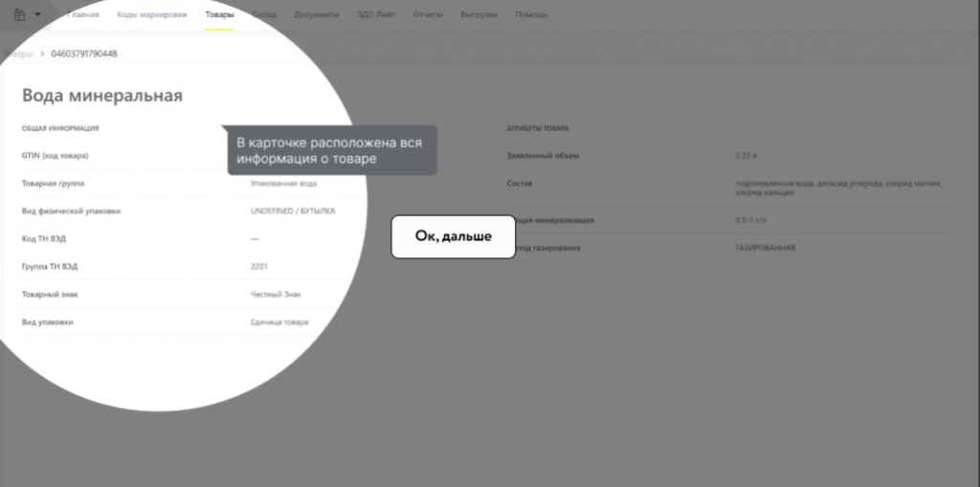This screenshot has width=980, height=487.
Task: Click the ОБЩАЯ ИНФОРМАЦИЯ section label
Action: click(60, 128)
